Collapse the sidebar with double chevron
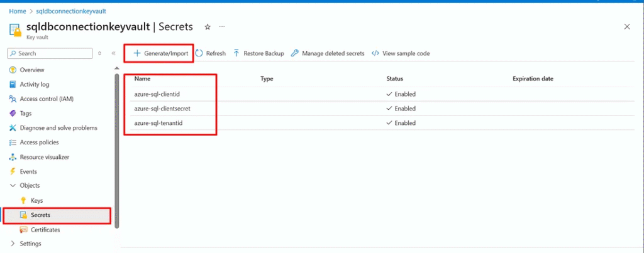This screenshot has height=253, width=644. pos(114,53)
